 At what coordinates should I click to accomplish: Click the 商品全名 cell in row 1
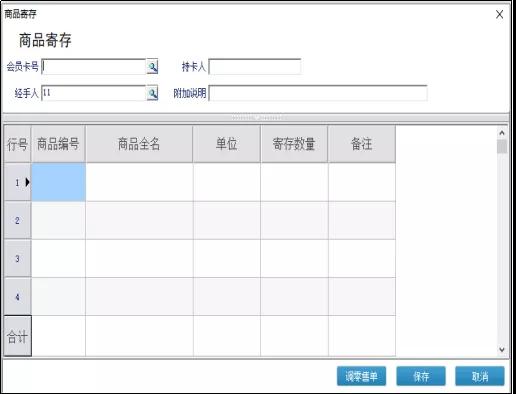click(x=139, y=182)
